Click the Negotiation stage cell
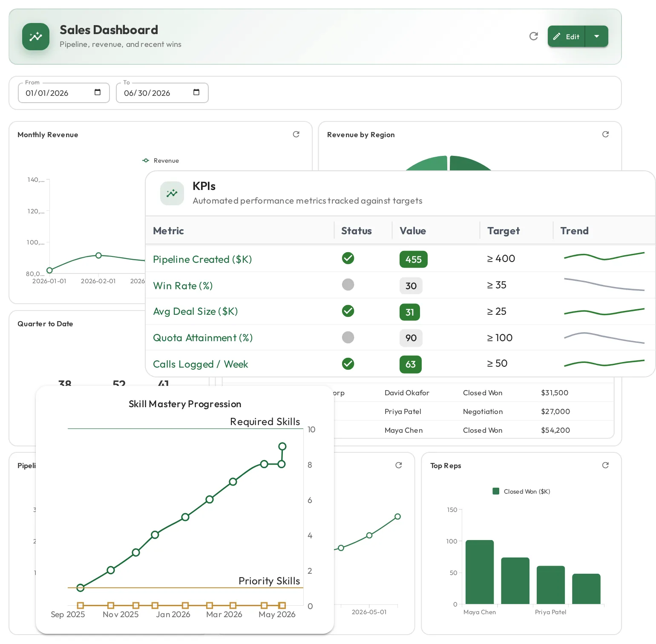 click(x=483, y=411)
